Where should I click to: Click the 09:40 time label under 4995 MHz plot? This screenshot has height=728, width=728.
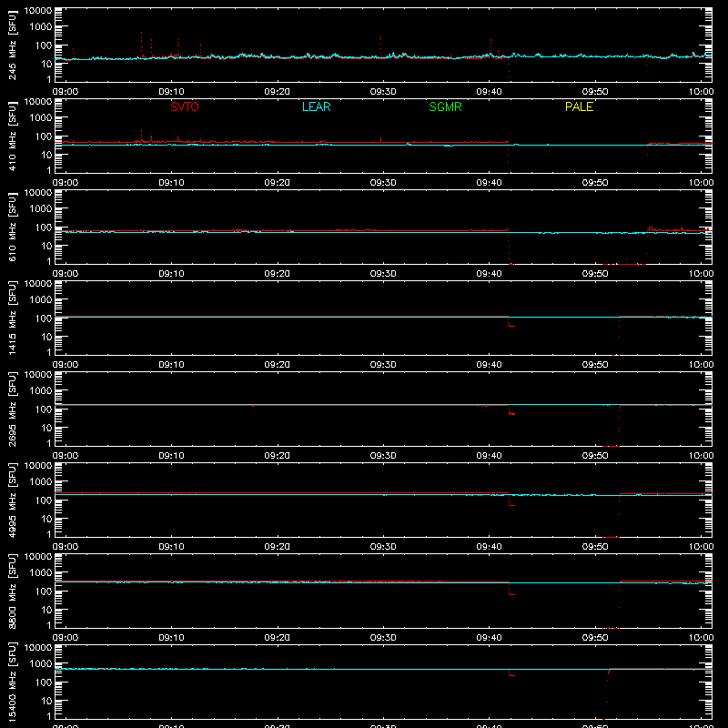(x=489, y=547)
